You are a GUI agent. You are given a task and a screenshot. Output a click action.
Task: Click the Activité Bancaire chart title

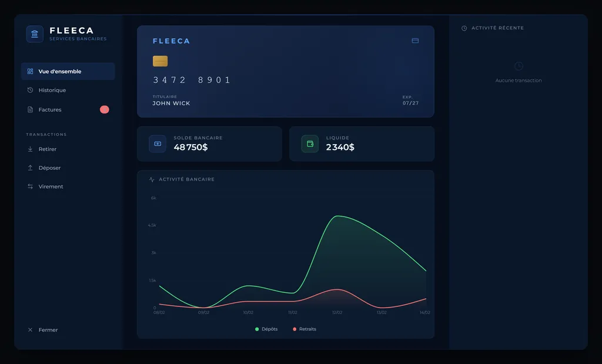pos(186,179)
